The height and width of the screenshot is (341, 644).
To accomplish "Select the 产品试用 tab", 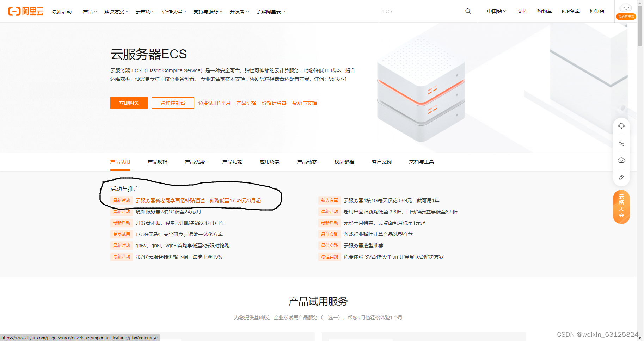I will coord(120,162).
